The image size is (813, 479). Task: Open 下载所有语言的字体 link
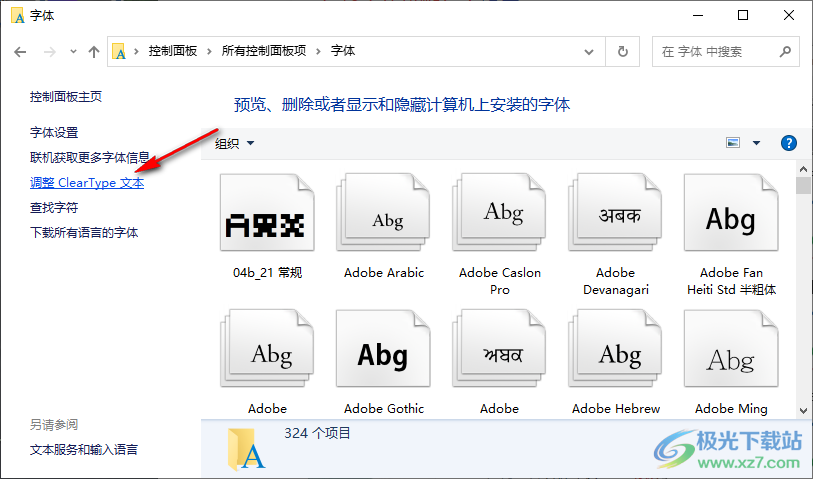[x=84, y=233]
